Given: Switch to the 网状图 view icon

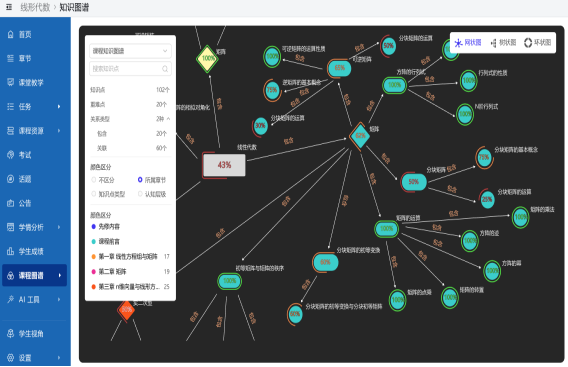Looking at the screenshot, I should coord(458,43).
